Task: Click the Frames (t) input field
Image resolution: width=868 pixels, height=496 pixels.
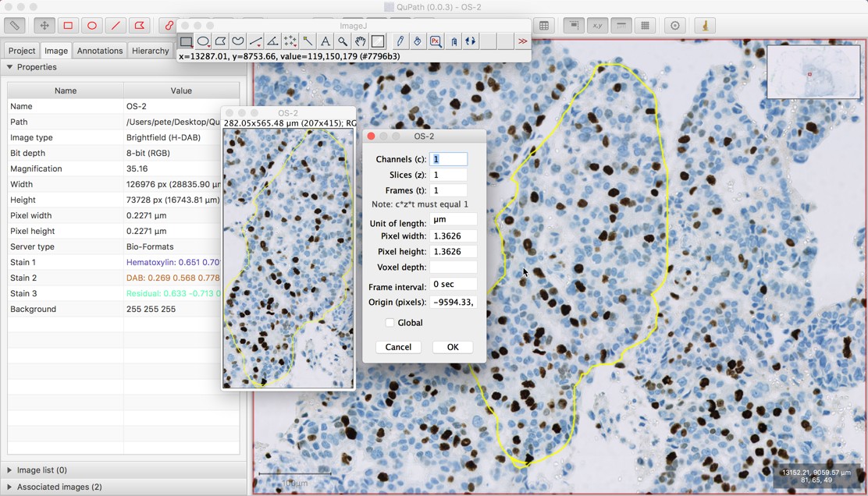Action: click(448, 190)
